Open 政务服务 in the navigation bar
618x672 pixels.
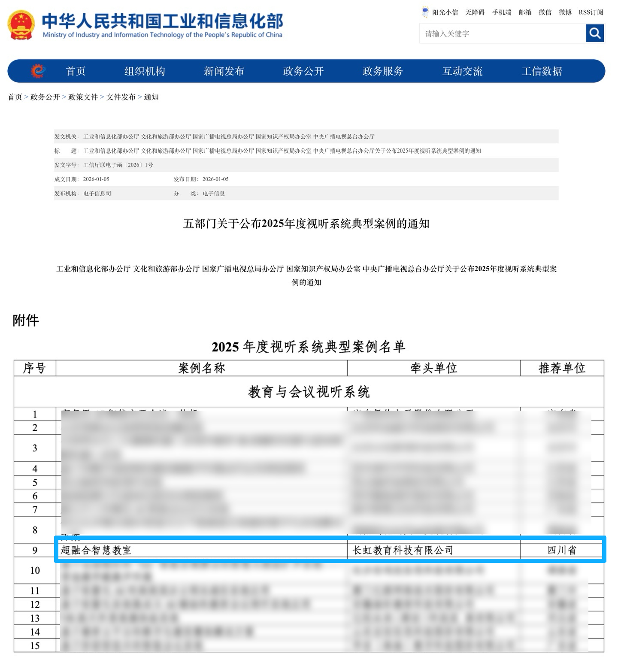tap(382, 71)
